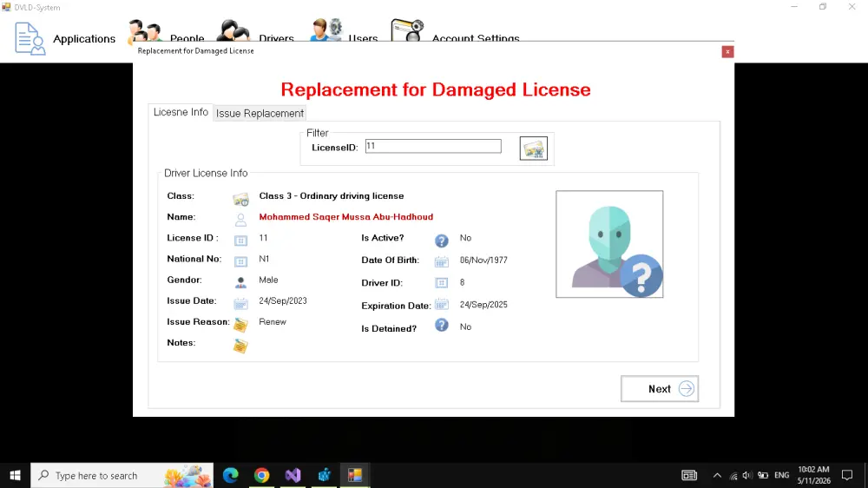Close the Replacement for Damaged License dialog
Viewport: 868px width, 488px height.
click(x=727, y=51)
